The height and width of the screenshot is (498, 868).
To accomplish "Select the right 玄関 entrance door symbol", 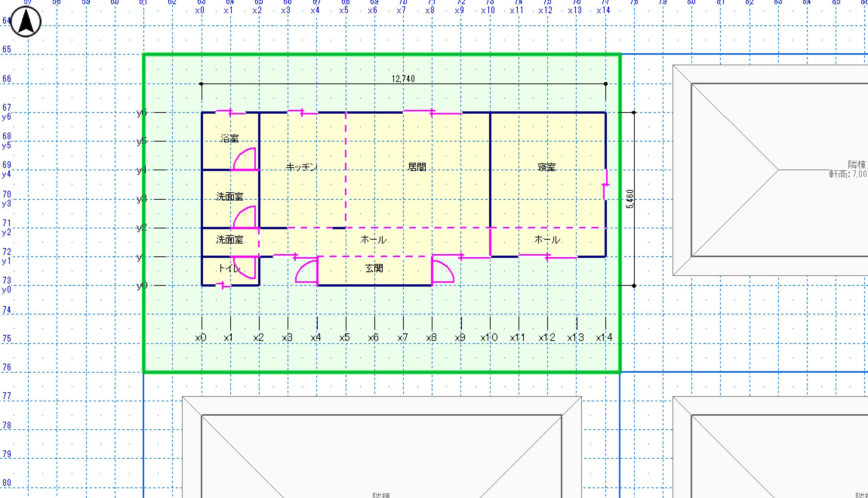I will [442, 272].
